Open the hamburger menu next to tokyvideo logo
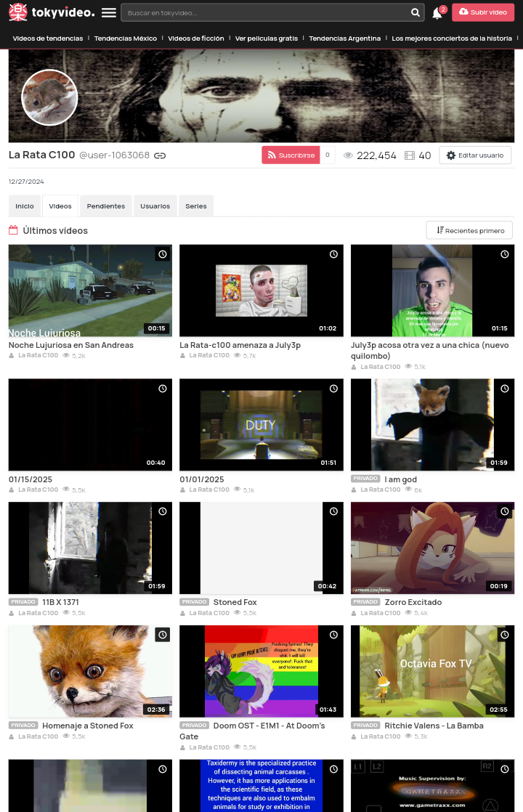This screenshot has height=812, width=523. [x=109, y=12]
